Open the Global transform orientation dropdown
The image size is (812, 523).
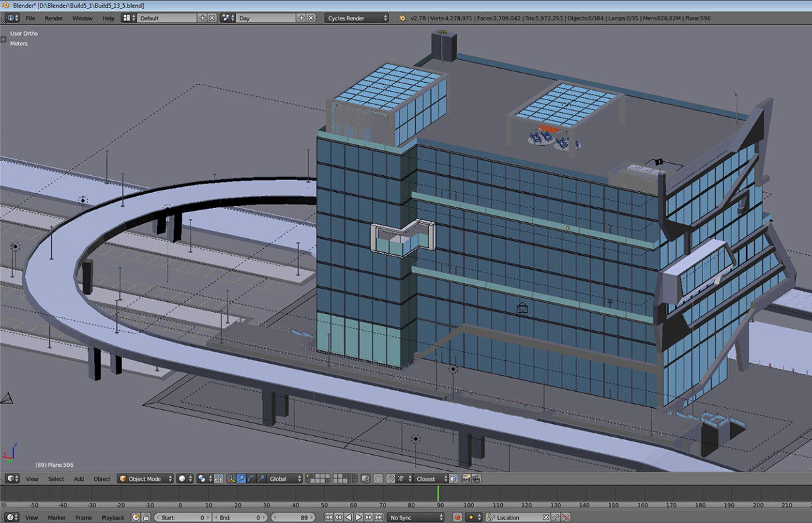(285, 478)
